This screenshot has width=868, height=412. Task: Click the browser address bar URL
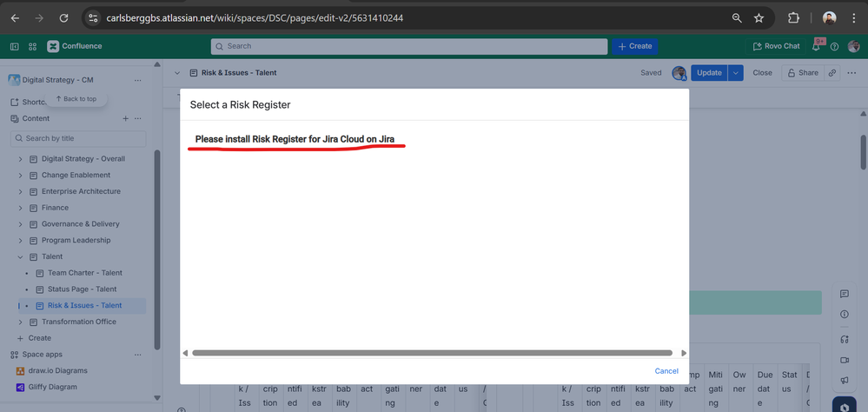(x=255, y=18)
